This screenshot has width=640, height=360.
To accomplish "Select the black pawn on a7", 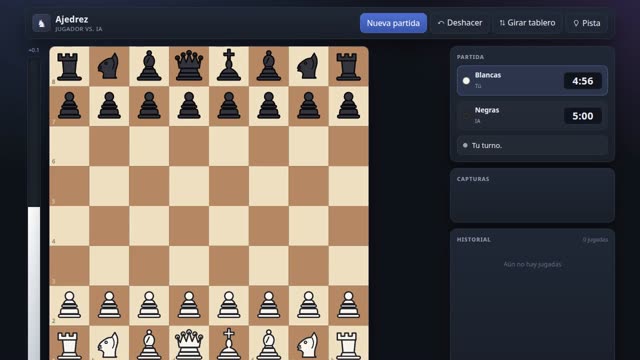I will [x=69, y=106].
